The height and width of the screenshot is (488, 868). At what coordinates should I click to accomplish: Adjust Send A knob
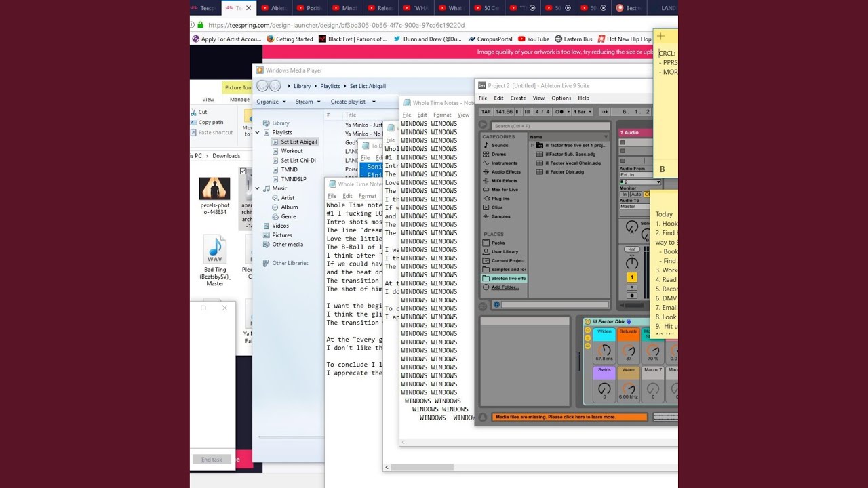coord(632,227)
